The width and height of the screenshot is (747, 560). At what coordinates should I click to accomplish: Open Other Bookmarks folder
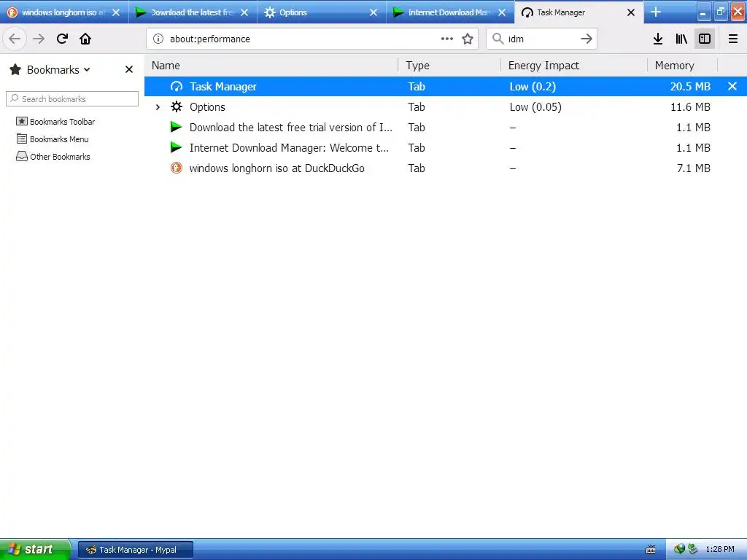[53, 157]
